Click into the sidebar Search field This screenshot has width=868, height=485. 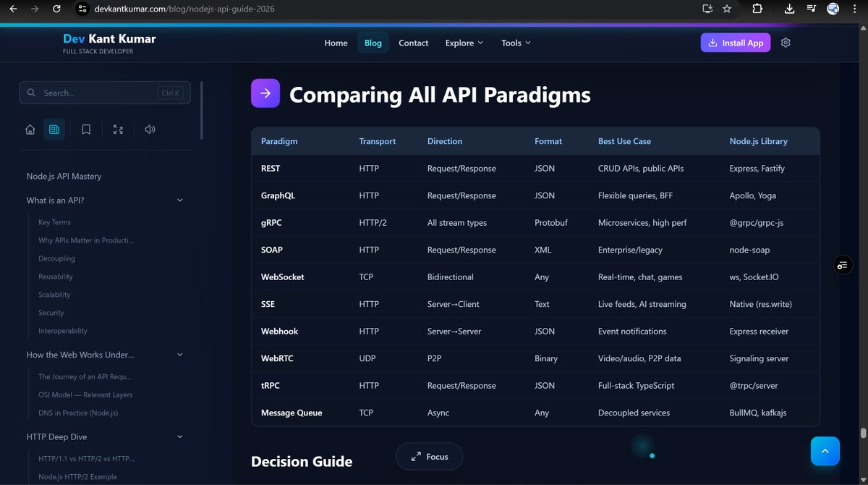tap(105, 93)
